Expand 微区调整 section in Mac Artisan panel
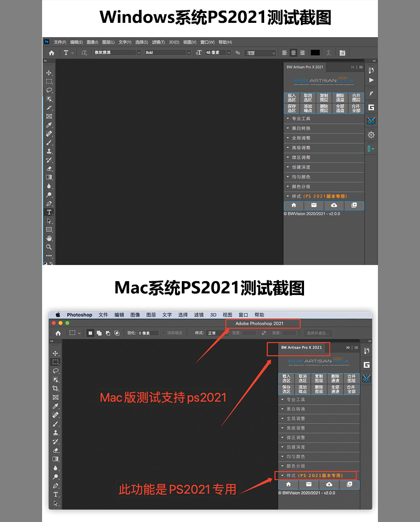This screenshot has height=522, width=420. point(319,437)
